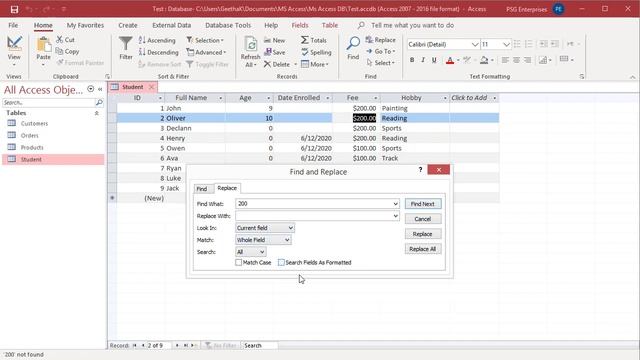The width and height of the screenshot is (640, 360).
Task: Open the Find What dropdown
Action: pos(395,204)
